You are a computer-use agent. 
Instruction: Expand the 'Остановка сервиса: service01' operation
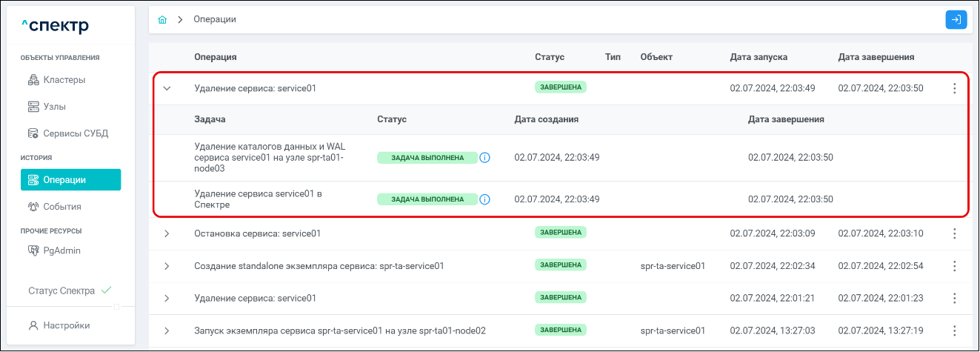pyautogui.click(x=167, y=233)
